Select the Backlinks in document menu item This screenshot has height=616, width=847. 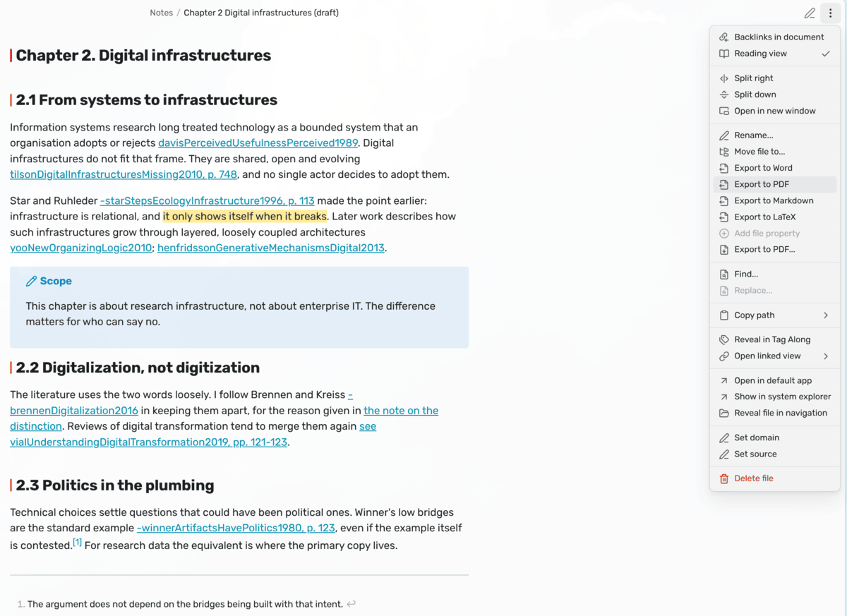coord(775,37)
